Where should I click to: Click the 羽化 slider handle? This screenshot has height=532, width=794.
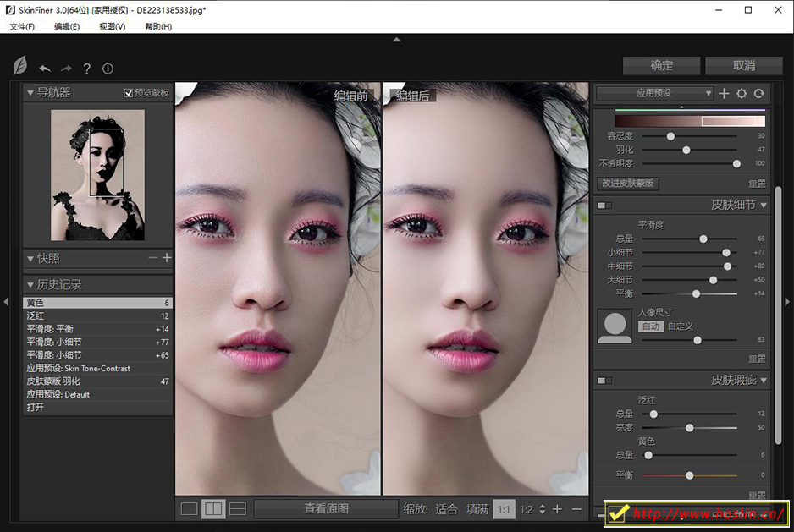pos(686,150)
